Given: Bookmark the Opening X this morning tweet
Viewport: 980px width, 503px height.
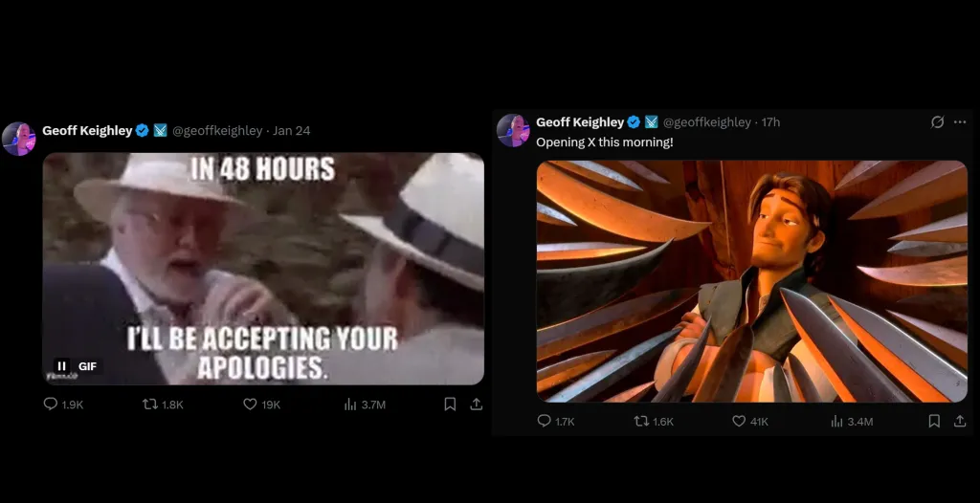Looking at the screenshot, I should tap(934, 422).
